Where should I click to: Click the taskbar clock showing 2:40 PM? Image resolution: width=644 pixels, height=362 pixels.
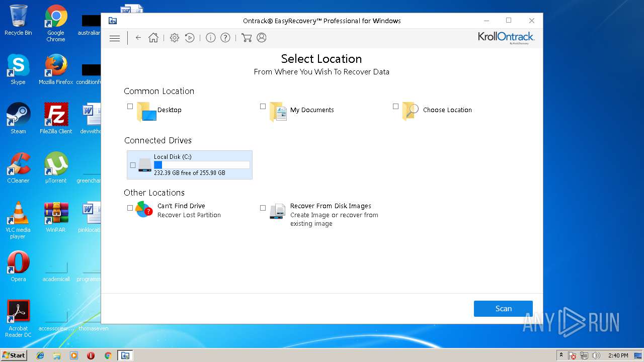click(618, 355)
